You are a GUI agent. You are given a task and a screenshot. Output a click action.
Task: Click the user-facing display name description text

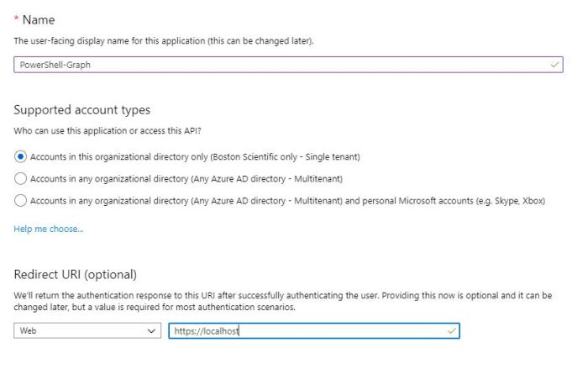tap(164, 41)
